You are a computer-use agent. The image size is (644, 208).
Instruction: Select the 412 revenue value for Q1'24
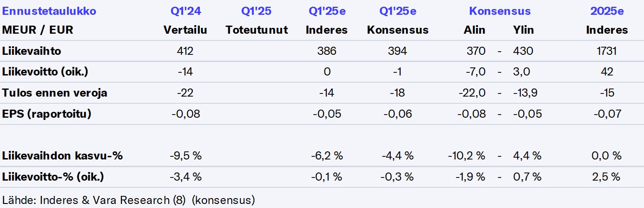pos(185,51)
